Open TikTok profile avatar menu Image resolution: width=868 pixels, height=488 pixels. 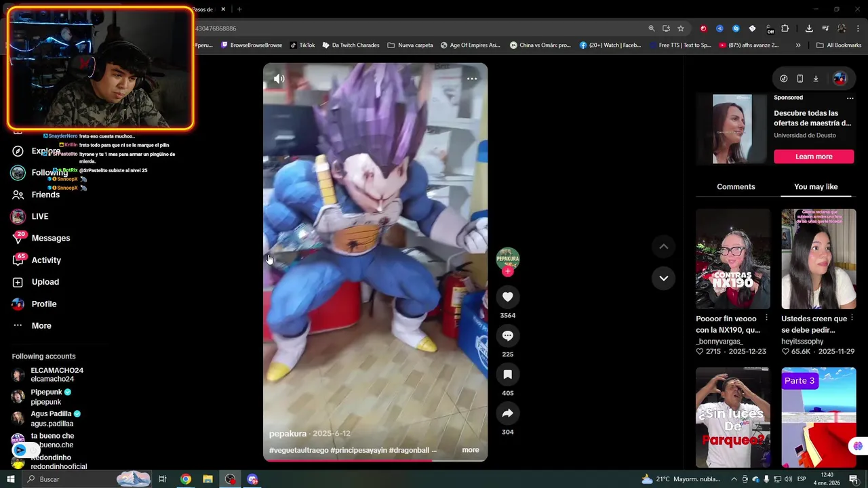coord(840,79)
